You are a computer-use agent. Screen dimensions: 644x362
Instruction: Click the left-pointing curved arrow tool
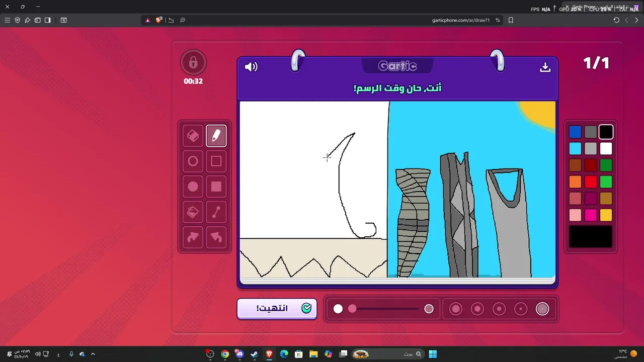tap(216, 237)
